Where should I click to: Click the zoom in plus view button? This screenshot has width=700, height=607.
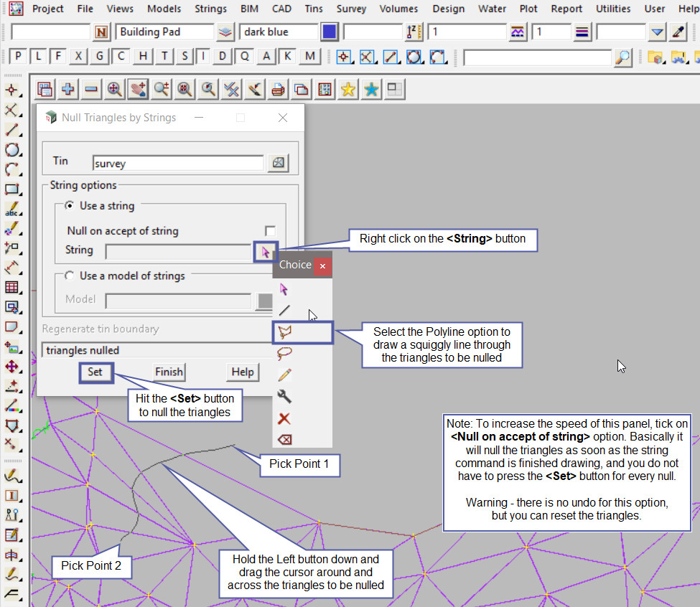[x=68, y=89]
